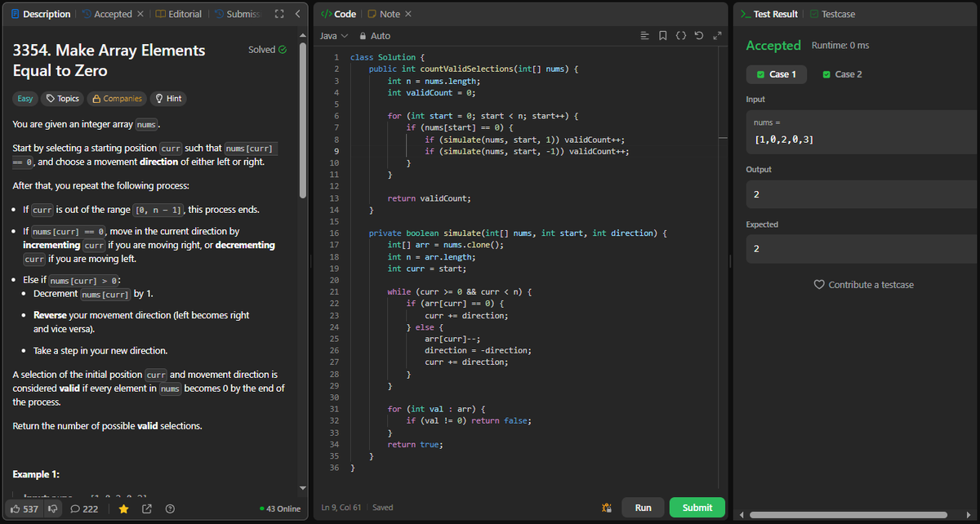Collapse the description panel with chevron
The image size is (980, 524).
tap(297, 14)
